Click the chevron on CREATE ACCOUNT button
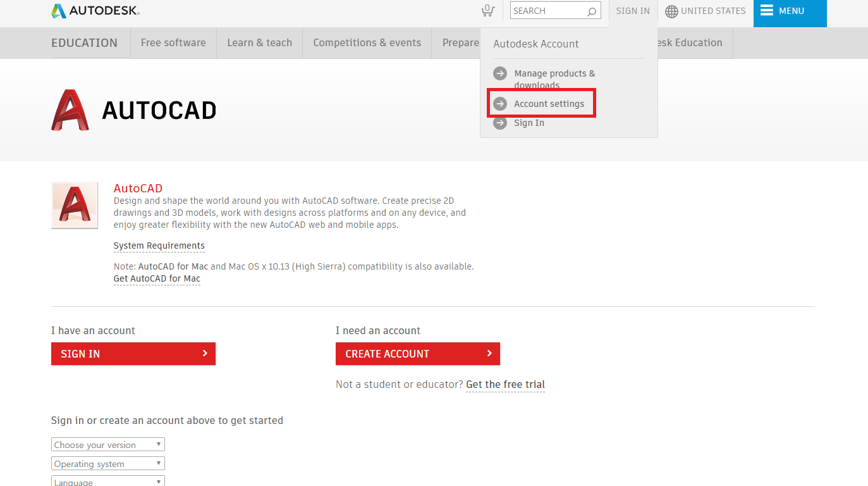 (x=489, y=353)
